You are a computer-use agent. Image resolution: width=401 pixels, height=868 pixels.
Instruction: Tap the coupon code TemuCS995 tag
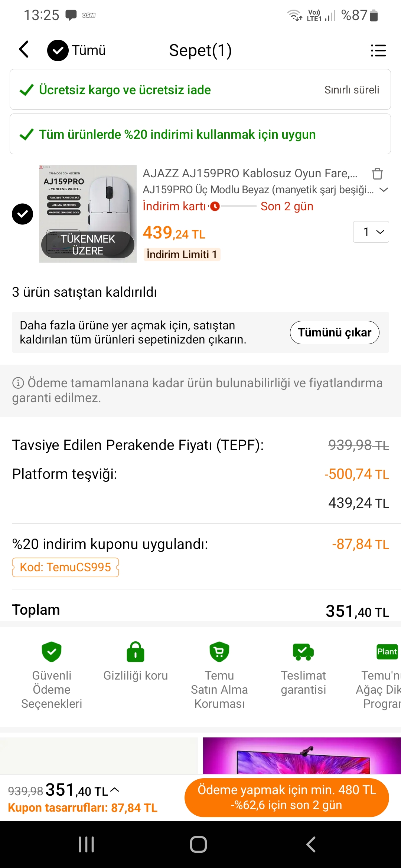click(65, 567)
